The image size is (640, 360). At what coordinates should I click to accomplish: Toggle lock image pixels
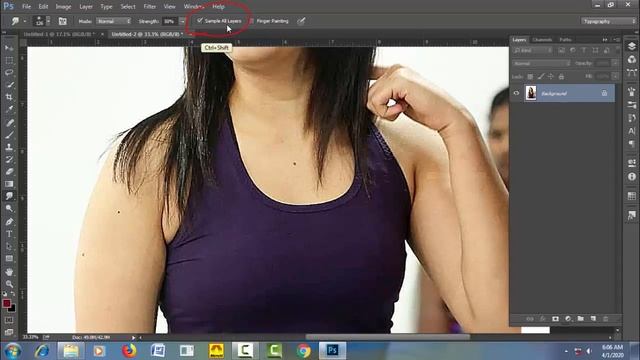pyautogui.click(x=540, y=76)
